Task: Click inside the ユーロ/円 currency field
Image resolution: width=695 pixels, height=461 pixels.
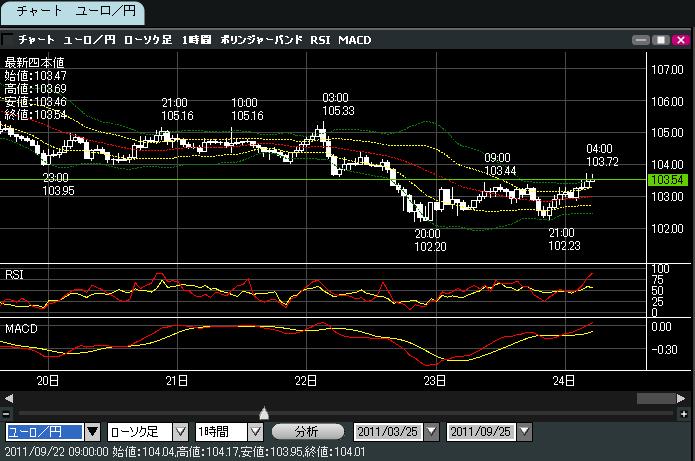Action: coord(43,432)
